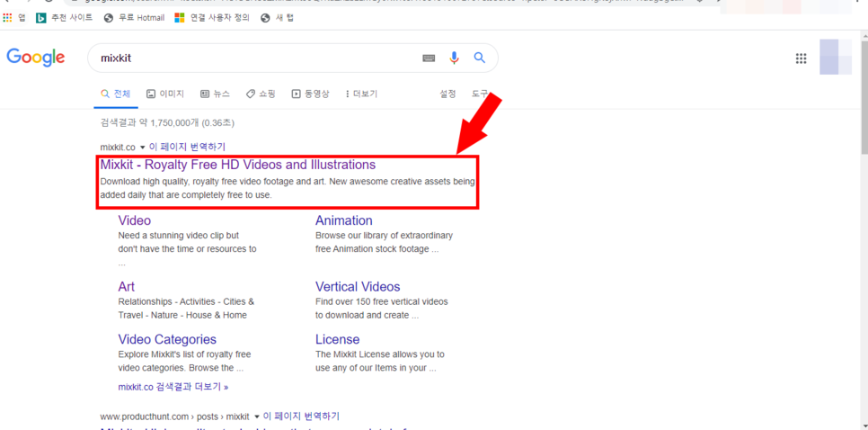Image resolution: width=868 pixels, height=430 pixels.
Task: Click the Download high quality snippet text
Action: (x=288, y=188)
